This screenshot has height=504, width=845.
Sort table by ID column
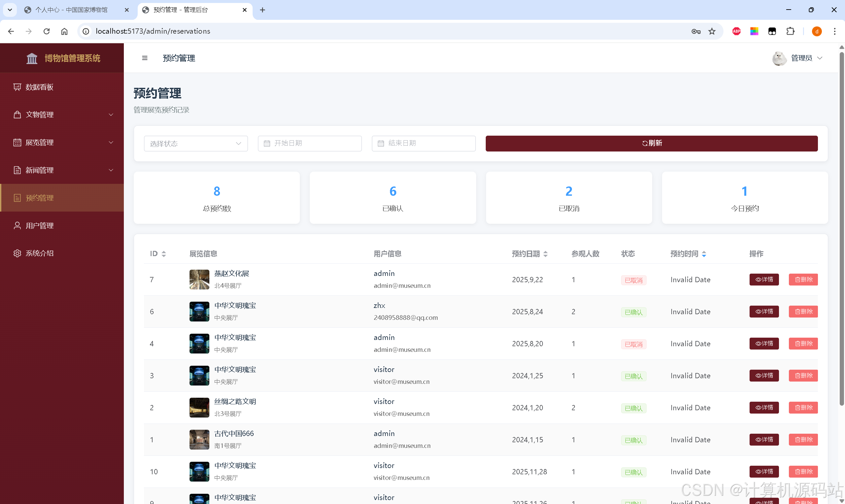tap(163, 254)
